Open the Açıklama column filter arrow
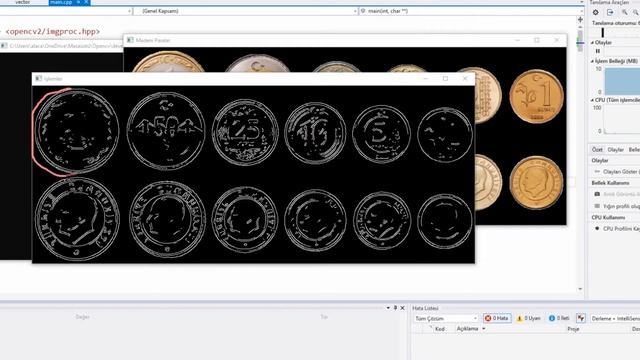 pyautogui.click(x=484, y=329)
